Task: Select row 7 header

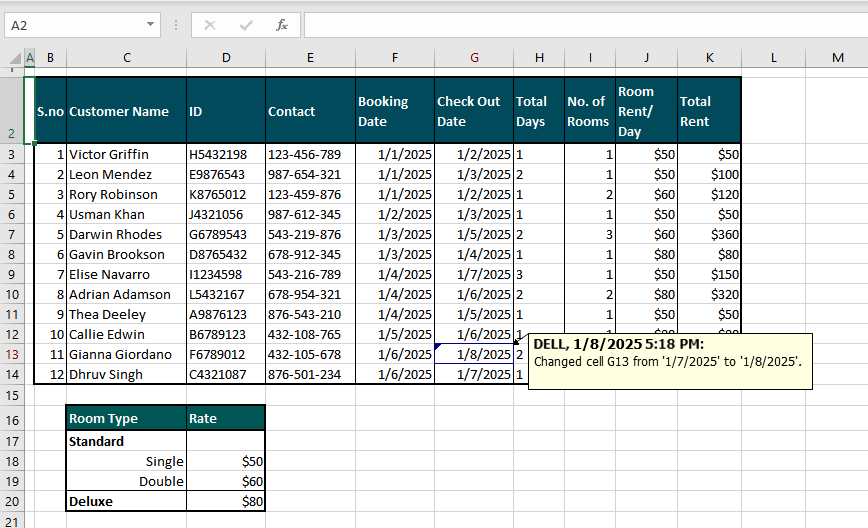Action: pyautogui.click(x=11, y=234)
